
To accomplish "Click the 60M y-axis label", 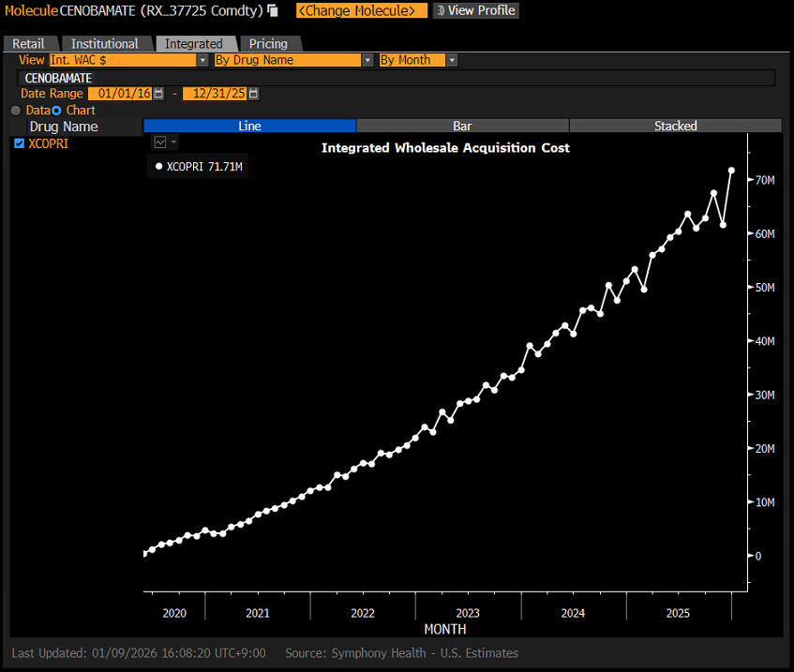I will [x=765, y=234].
